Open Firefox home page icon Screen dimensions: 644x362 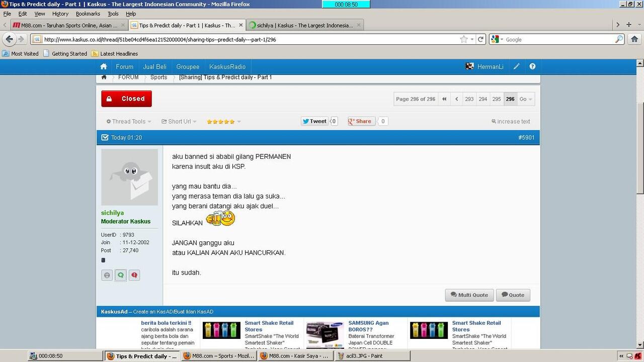(634, 39)
